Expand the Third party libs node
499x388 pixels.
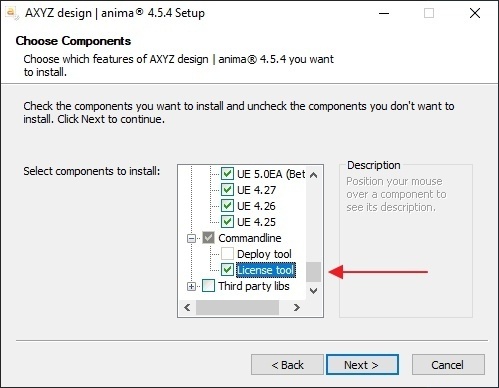pyautogui.click(x=191, y=286)
